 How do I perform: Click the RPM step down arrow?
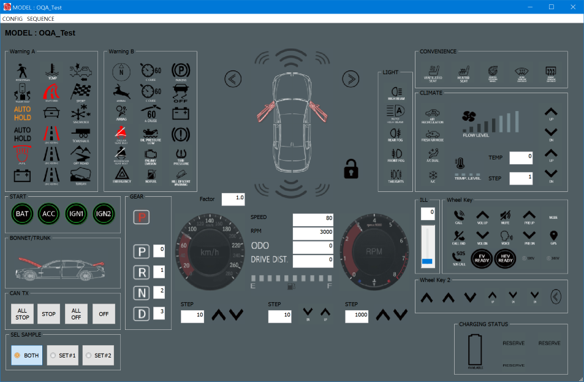click(400, 315)
